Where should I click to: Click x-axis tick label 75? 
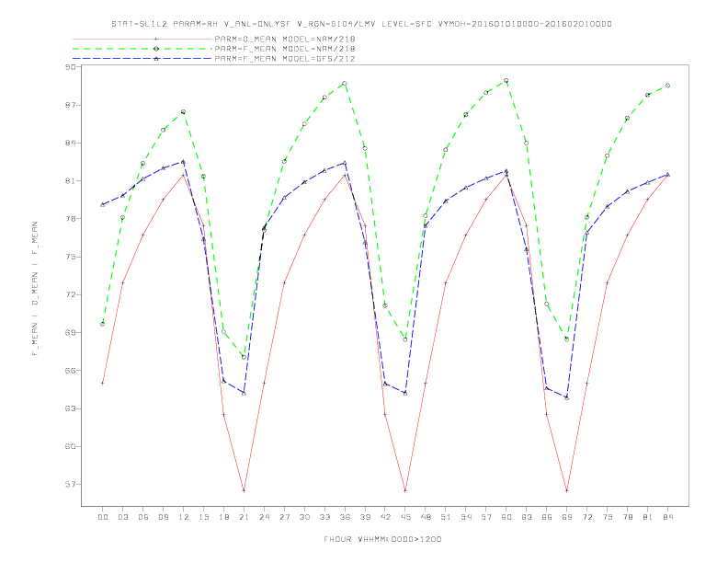point(608,517)
